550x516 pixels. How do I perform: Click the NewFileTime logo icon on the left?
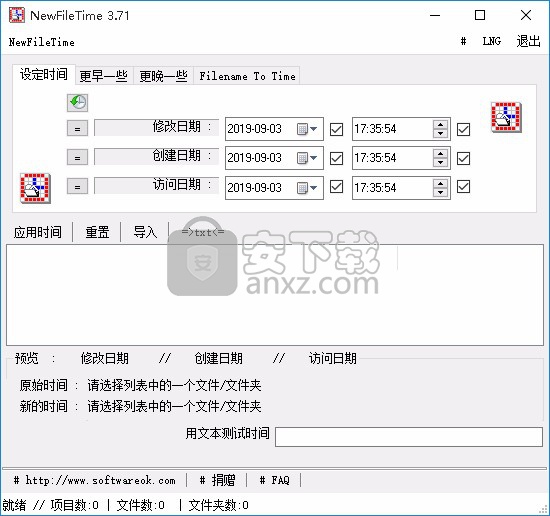coord(35,188)
